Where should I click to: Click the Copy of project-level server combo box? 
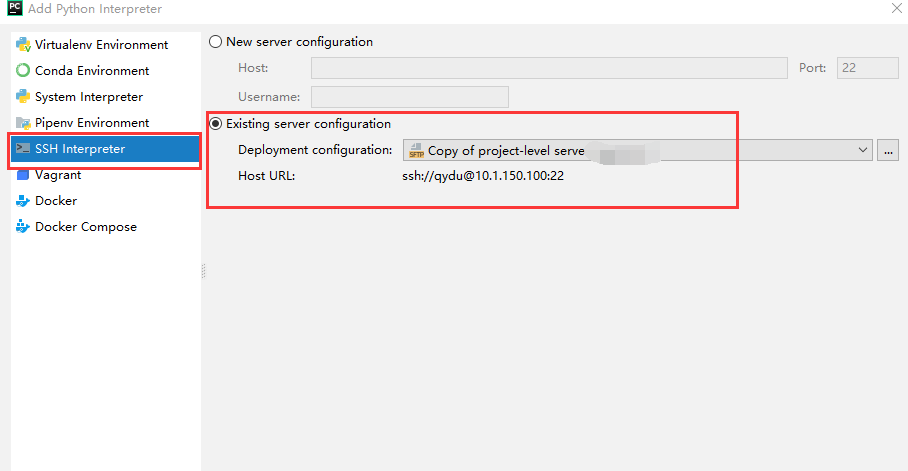[638, 150]
